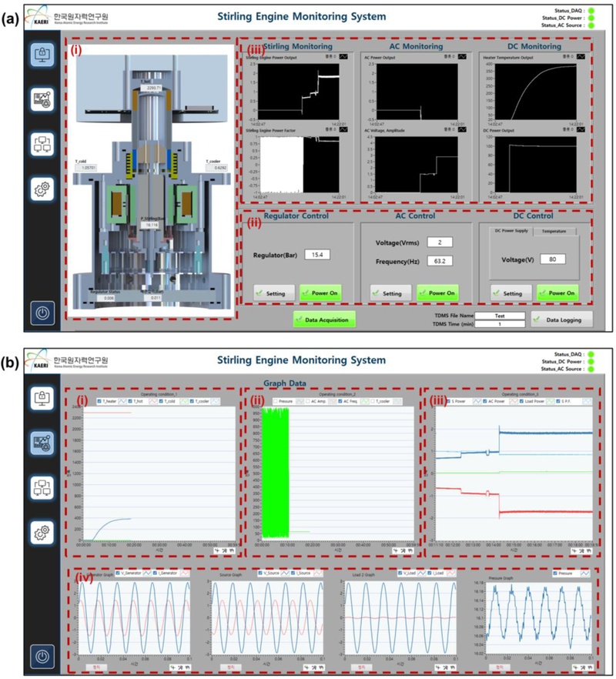Click the DC Voltage(V) input field
The height and width of the screenshot is (679, 616).
[552, 259]
